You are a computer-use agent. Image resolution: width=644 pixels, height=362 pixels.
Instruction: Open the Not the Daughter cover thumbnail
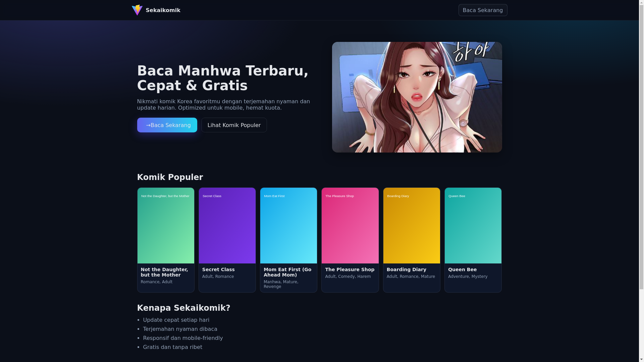coord(166,226)
